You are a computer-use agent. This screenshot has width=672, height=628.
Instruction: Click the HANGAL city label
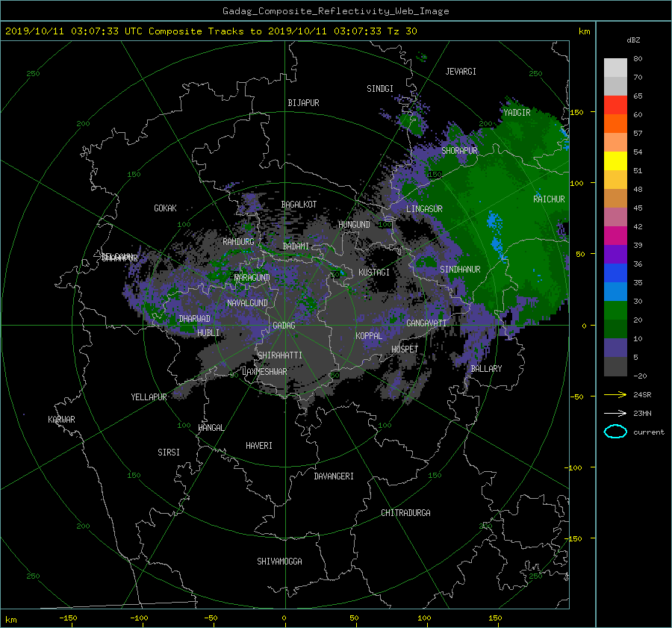211,428
